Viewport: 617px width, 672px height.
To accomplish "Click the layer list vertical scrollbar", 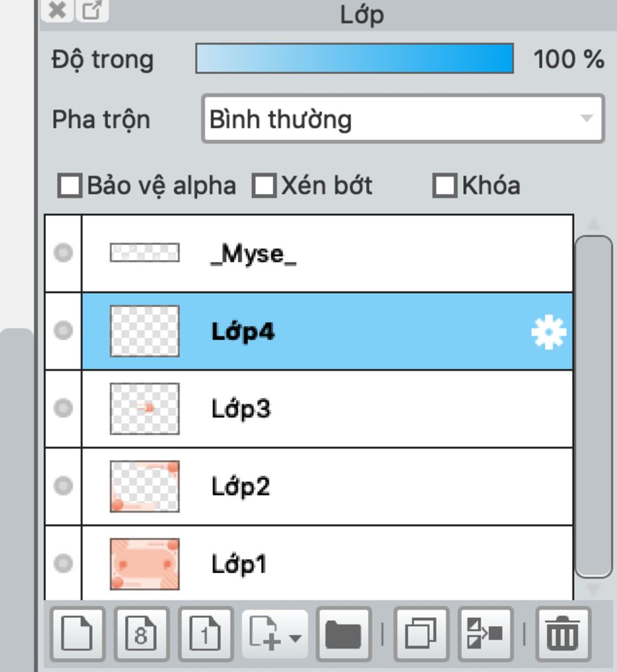I will (594, 406).
